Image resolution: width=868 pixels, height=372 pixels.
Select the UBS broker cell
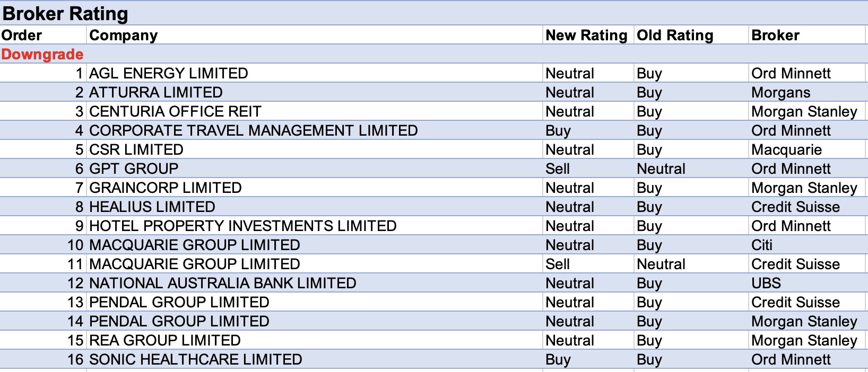(x=766, y=283)
